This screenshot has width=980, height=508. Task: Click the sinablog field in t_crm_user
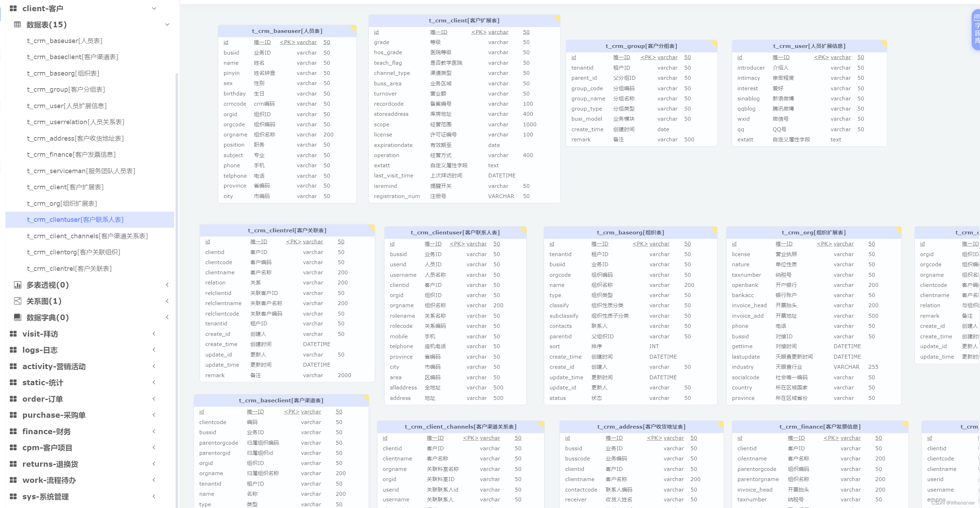(748, 99)
